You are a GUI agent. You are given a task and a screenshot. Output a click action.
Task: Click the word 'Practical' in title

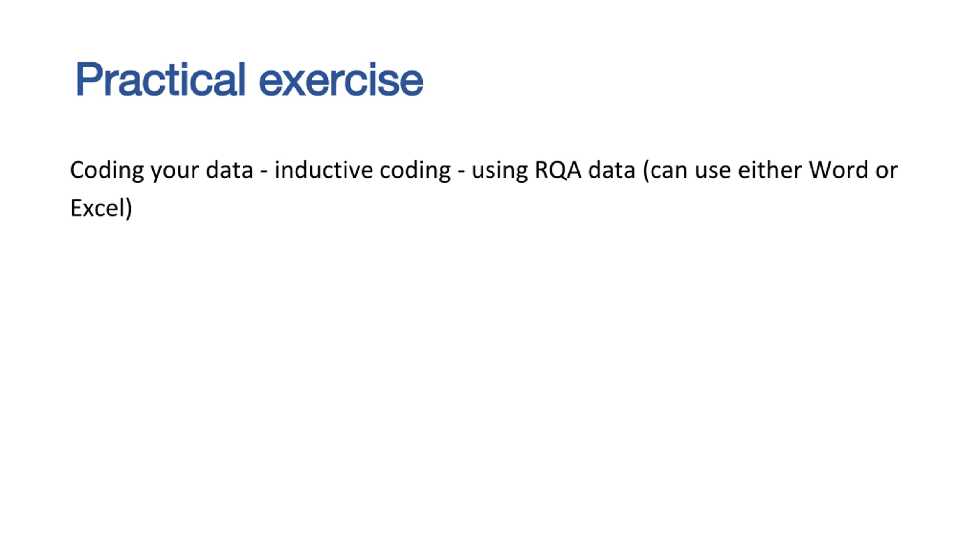click(160, 79)
